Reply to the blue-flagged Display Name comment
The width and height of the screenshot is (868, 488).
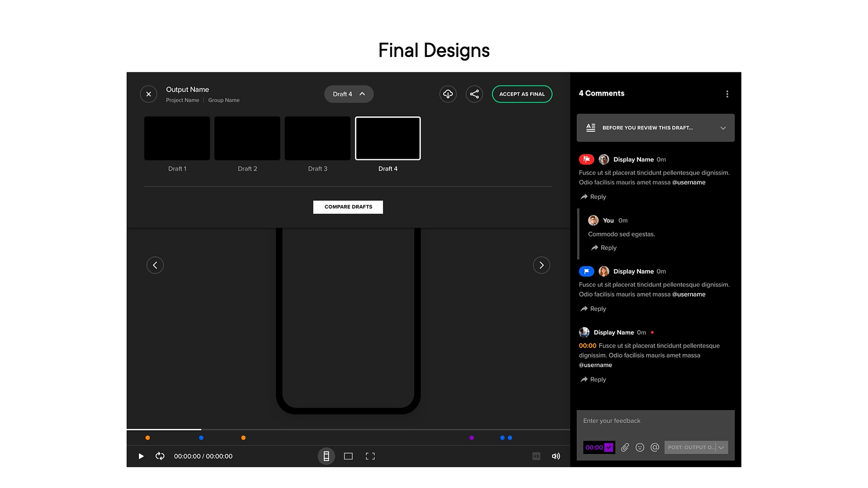(x=593, y=309)
